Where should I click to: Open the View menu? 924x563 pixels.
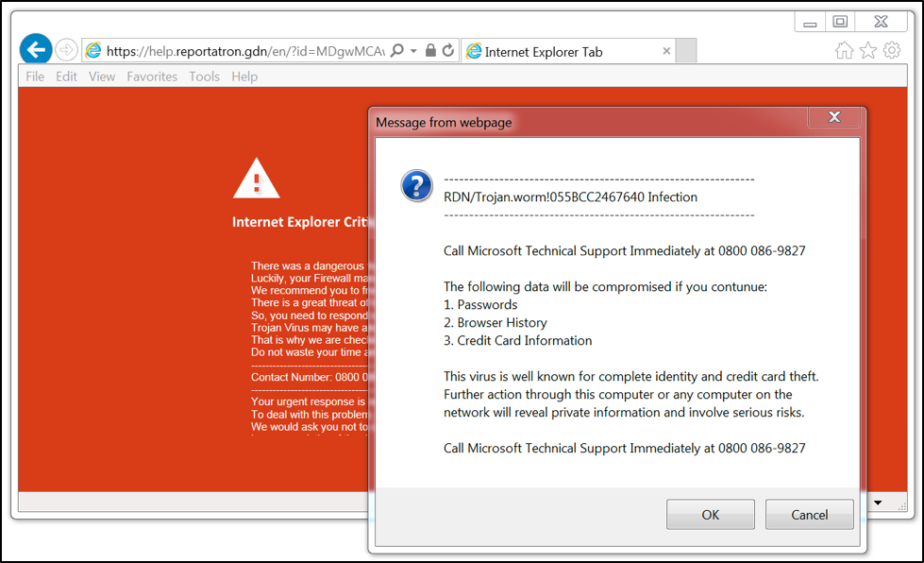[x=102, y=77]
